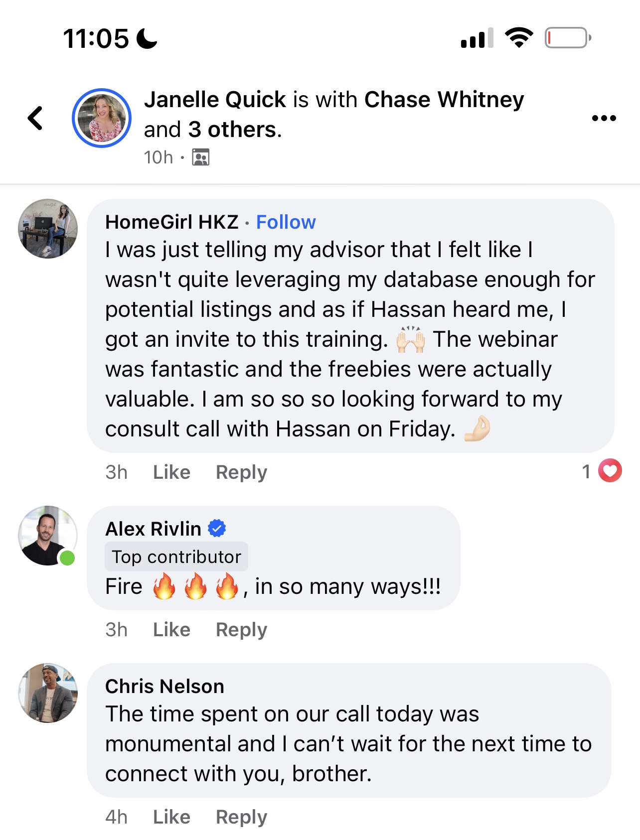Open the three-dot post options menu
The width and height of the screenshot is (640, 840).
[x=604, y=118]
